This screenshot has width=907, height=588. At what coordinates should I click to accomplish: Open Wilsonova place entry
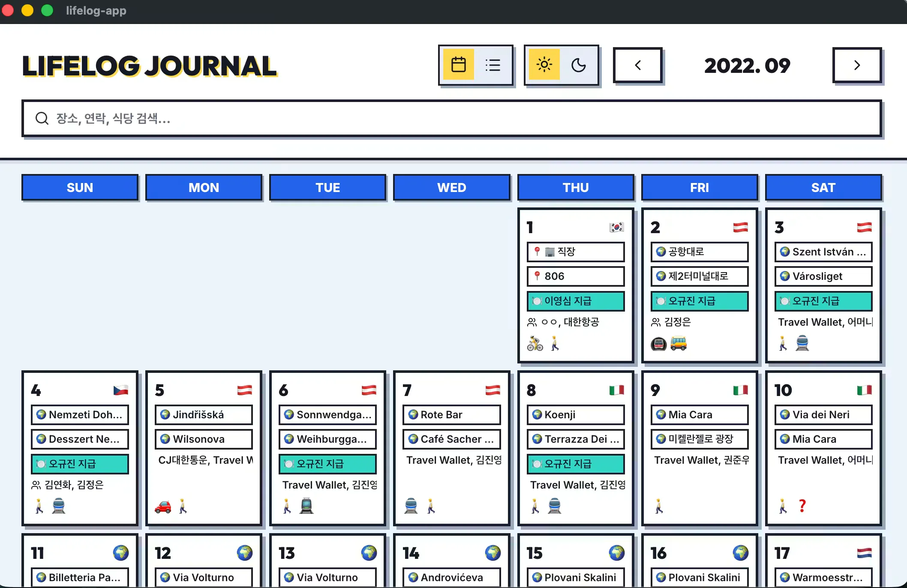click(204, 439)
